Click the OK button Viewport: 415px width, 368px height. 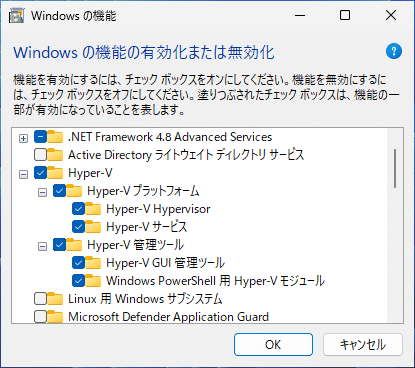(273, 344)
